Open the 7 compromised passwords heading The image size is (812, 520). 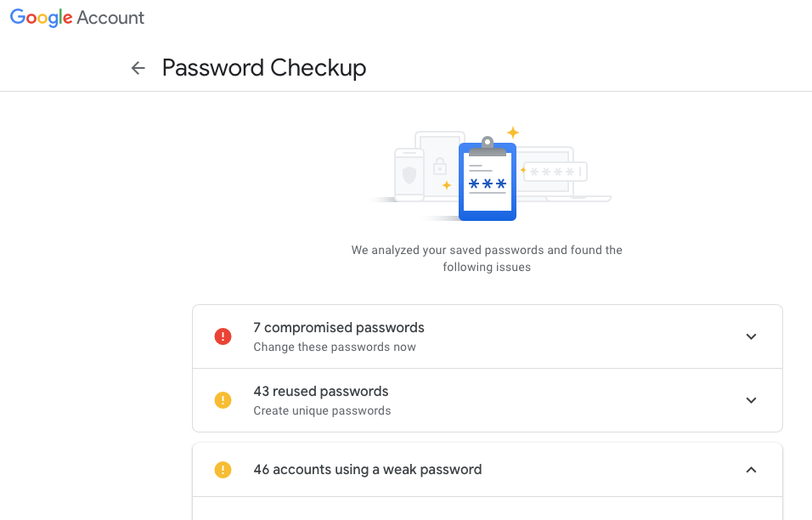coord(339,327)
